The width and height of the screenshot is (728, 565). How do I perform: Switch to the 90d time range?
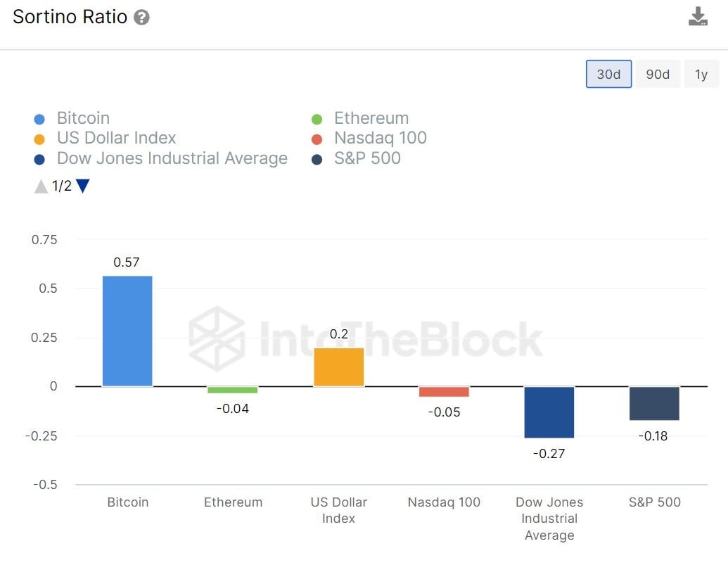[x=658, y=74]
